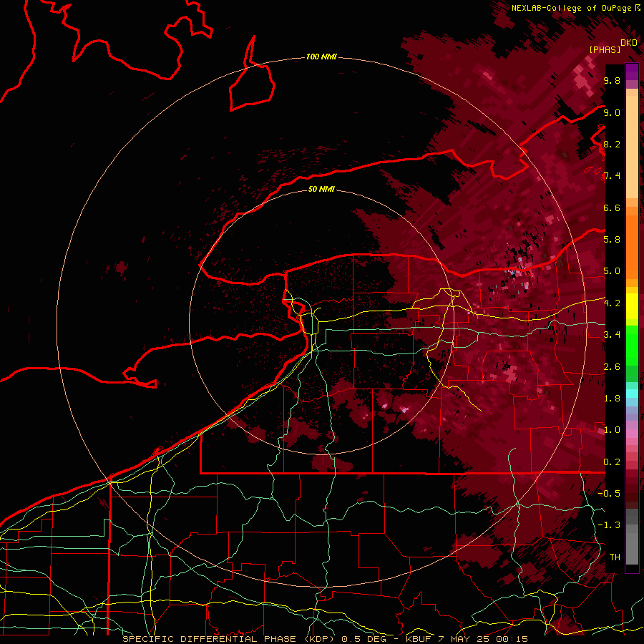The width and height of the screenshot is (644, 644).
Task: Click the '6.6' value on the scale
Action: pos(612,208)
